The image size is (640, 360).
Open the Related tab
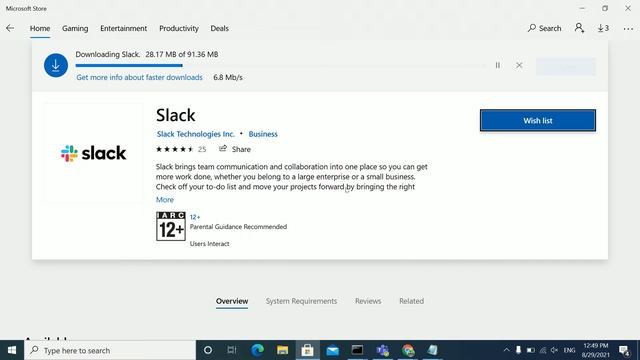tap(411, 301)
